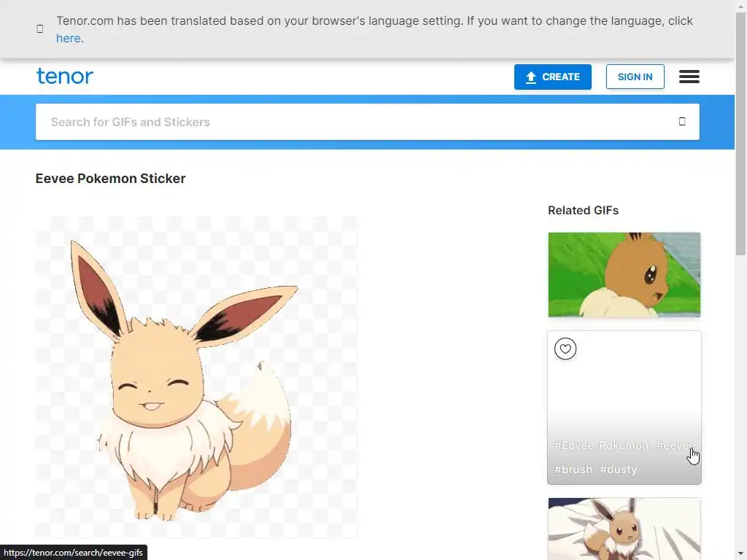Image resolution: width=747 pixels, height=560 pixels.
Task: Click the SIGN IN button
Action: coord(635,77)
